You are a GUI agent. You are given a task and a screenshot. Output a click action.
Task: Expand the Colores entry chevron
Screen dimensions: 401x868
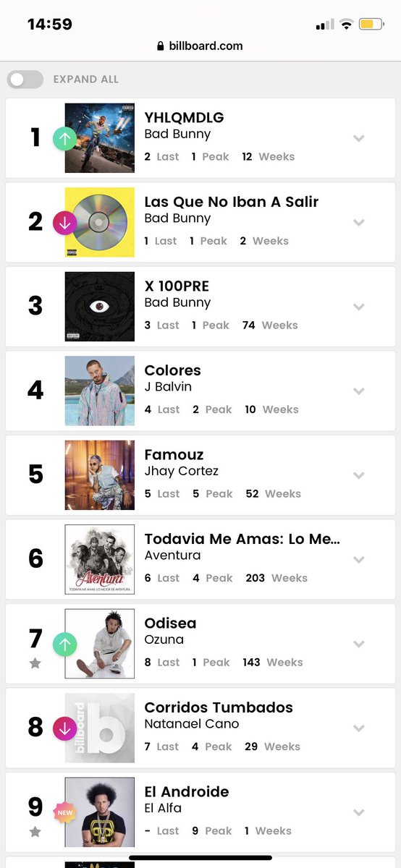(x=358, y=391)
